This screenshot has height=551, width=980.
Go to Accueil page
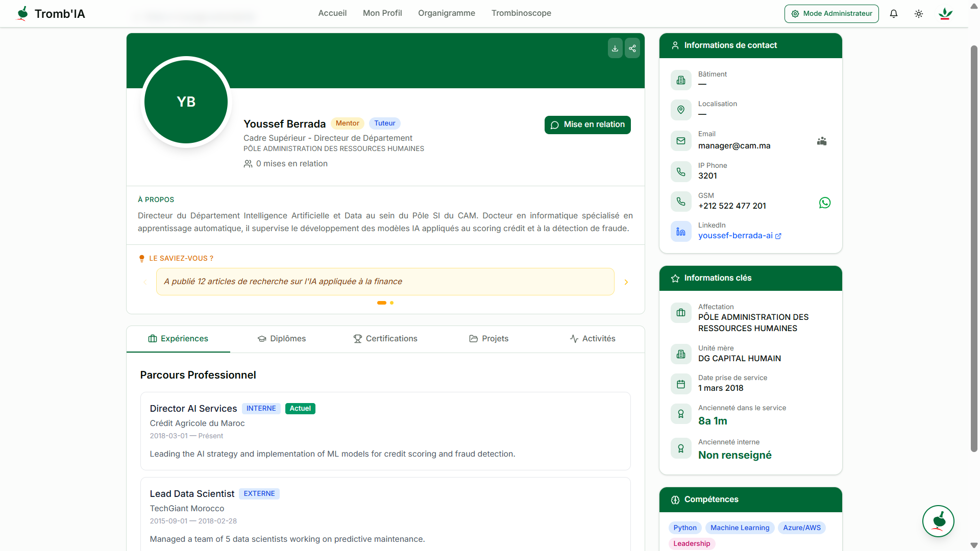tap(332, 13)
